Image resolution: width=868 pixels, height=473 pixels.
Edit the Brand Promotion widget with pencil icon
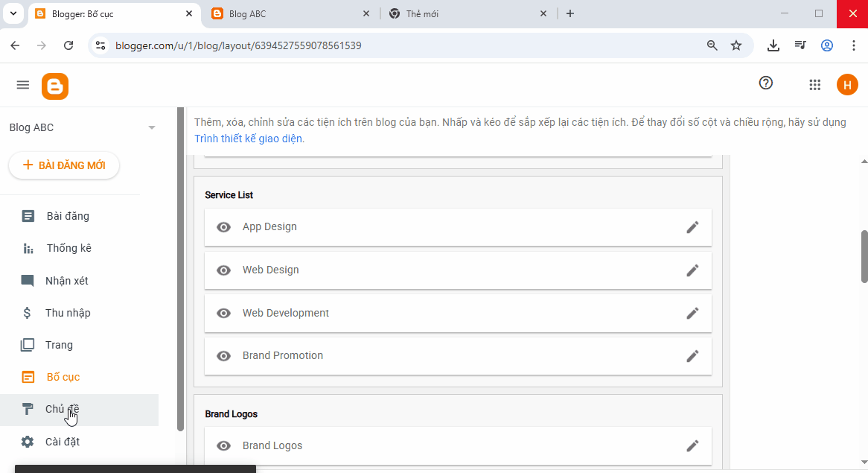click(692, 356)
